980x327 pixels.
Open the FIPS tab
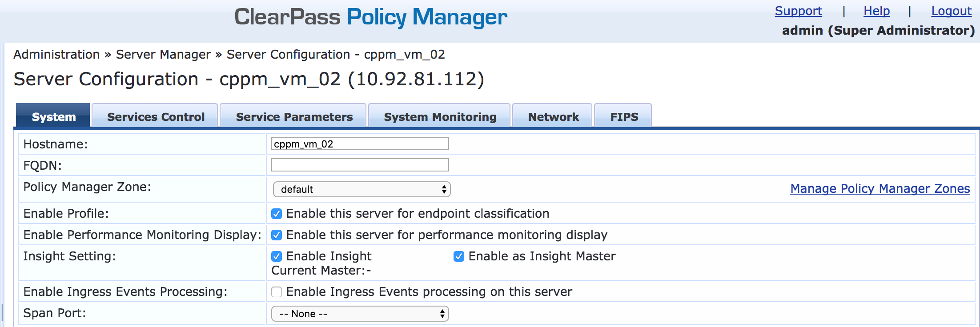click(624, 116)
